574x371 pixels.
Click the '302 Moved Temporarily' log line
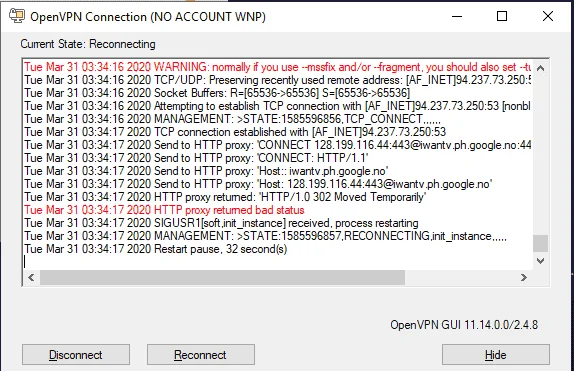(225, 197)
